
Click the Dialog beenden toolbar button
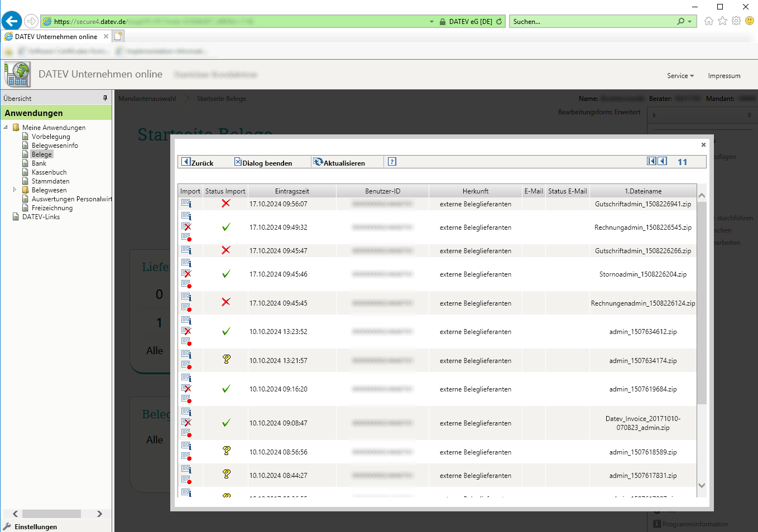(263, 162)
